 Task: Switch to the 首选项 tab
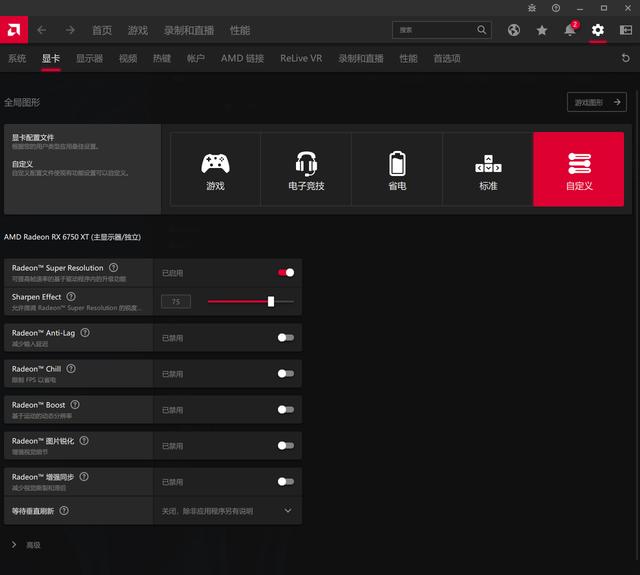pos(447,58)
